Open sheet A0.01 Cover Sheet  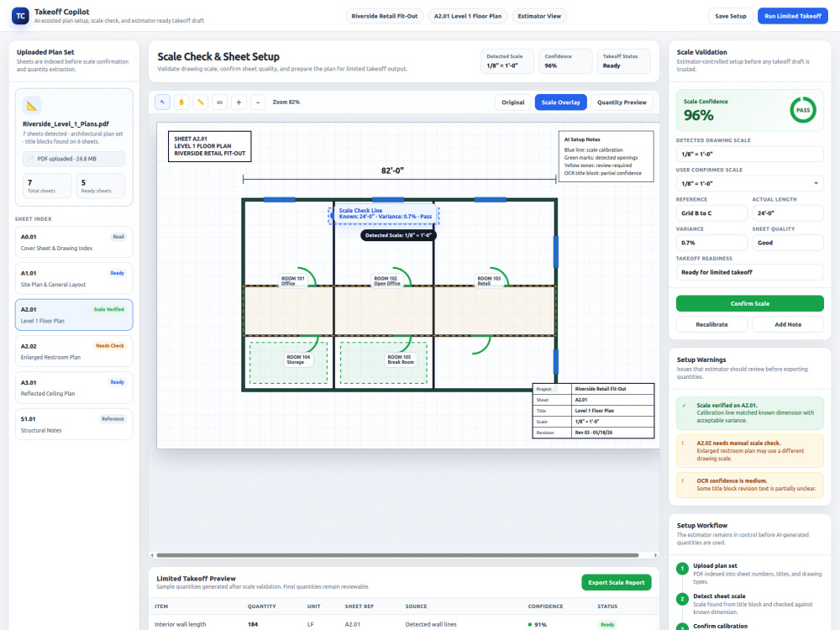(x=74, y=242)
